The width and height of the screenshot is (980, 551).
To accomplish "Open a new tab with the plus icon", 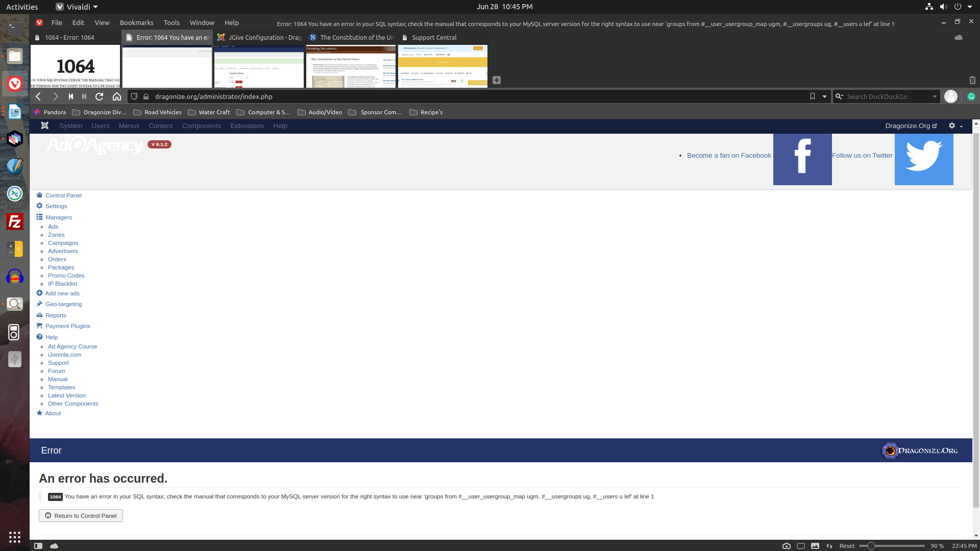I will (497, 80).
